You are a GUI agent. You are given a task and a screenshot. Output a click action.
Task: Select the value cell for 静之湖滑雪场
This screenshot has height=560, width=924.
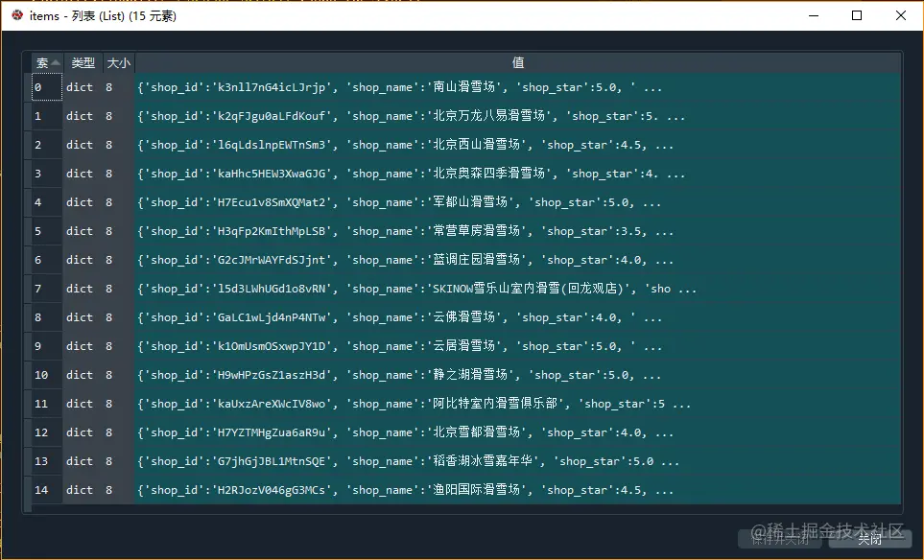(518, 375)
